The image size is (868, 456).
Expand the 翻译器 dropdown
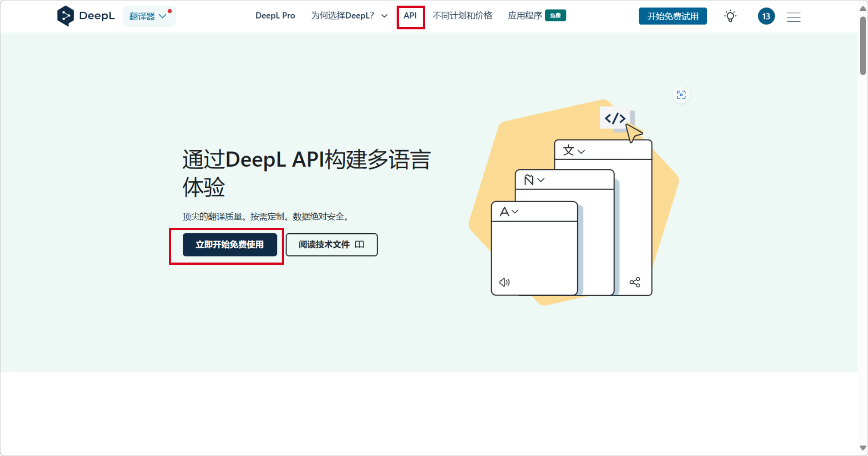click(x=149, y=16)
